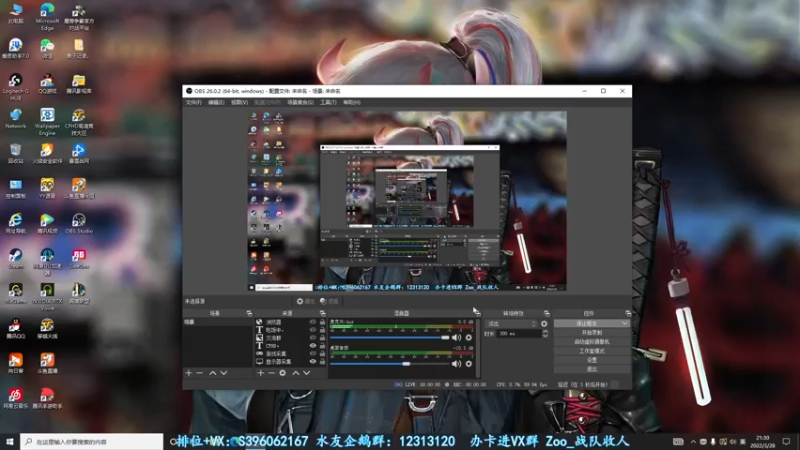
Task: Expand the Stop Streaming button dropdown arrow
Action: pos(625,323)
